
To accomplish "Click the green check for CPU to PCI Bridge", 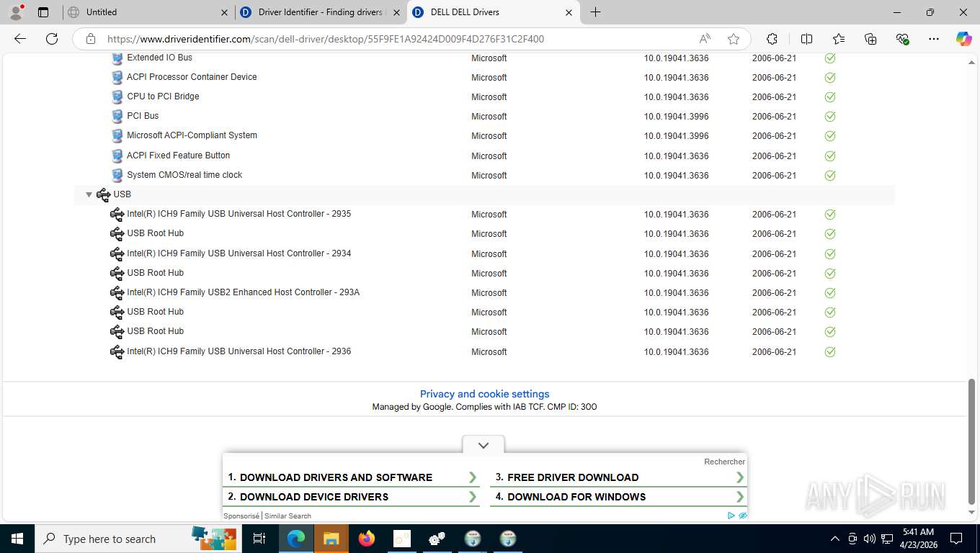I will pos(830,96).
